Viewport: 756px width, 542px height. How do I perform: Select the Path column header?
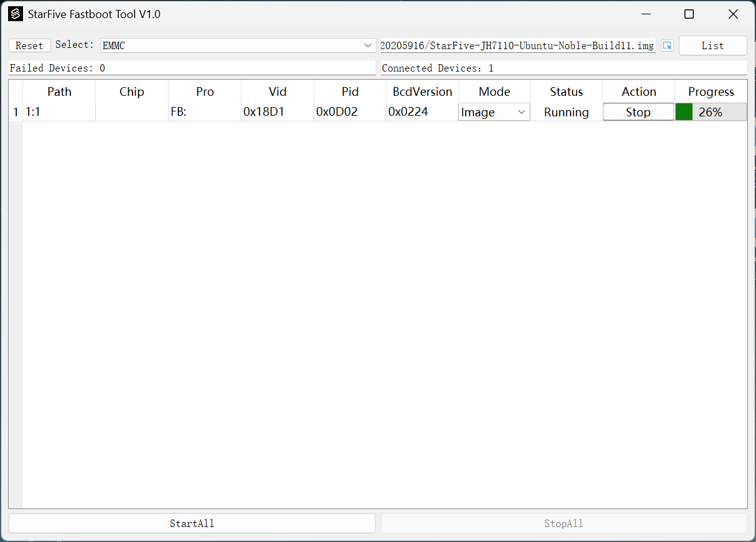tap(59, 91)
